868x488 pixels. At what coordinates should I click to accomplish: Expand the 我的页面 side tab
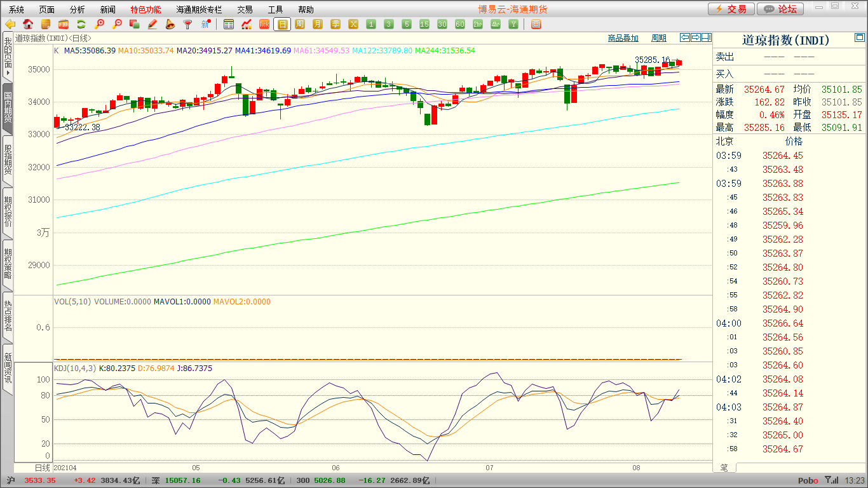pos(8,57)
